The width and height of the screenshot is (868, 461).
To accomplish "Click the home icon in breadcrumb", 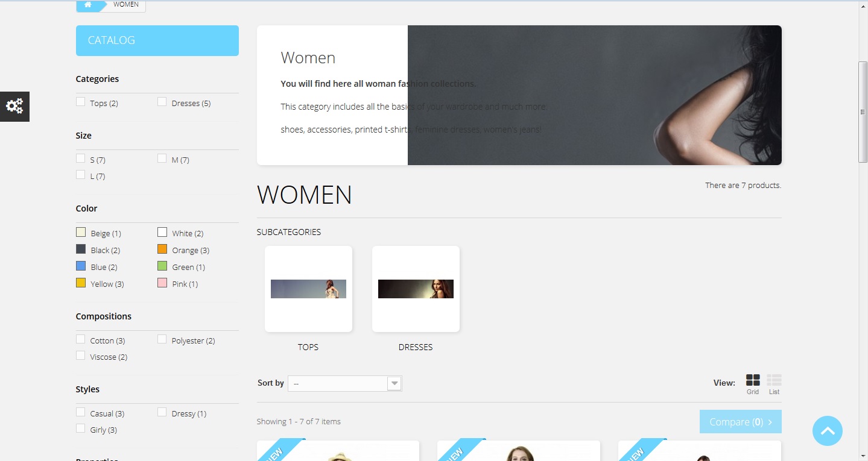I will (x=88, y=5).
